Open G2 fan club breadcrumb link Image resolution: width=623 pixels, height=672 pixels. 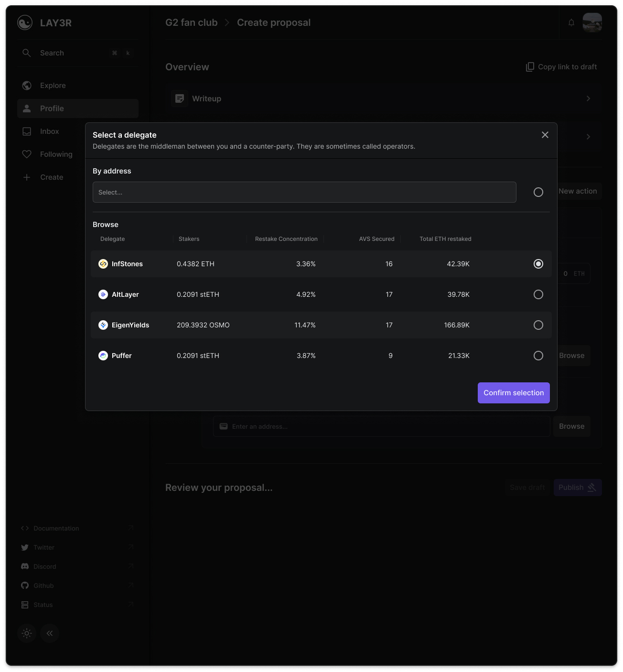(x=191, y=22)
